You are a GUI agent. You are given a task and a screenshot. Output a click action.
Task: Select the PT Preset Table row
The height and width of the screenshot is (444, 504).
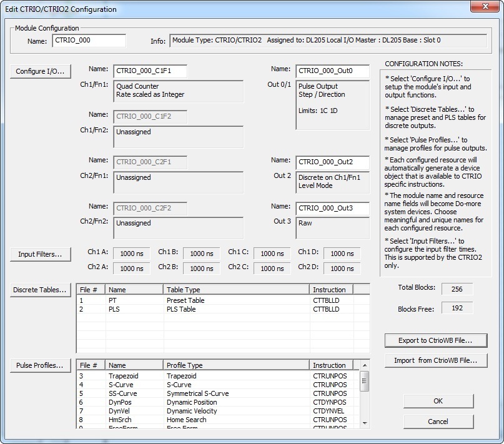[187, 300]
